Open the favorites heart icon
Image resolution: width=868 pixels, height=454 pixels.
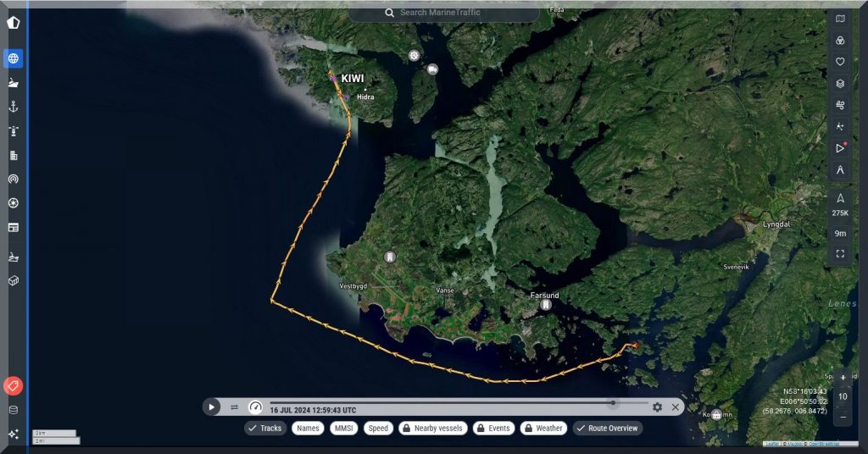point(839,62)
